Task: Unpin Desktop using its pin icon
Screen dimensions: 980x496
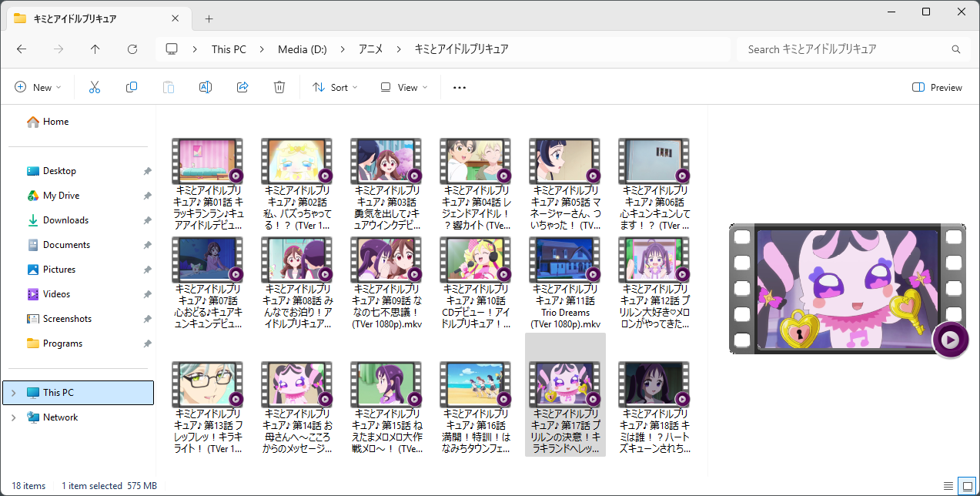Action: click(x=147, y=171)
